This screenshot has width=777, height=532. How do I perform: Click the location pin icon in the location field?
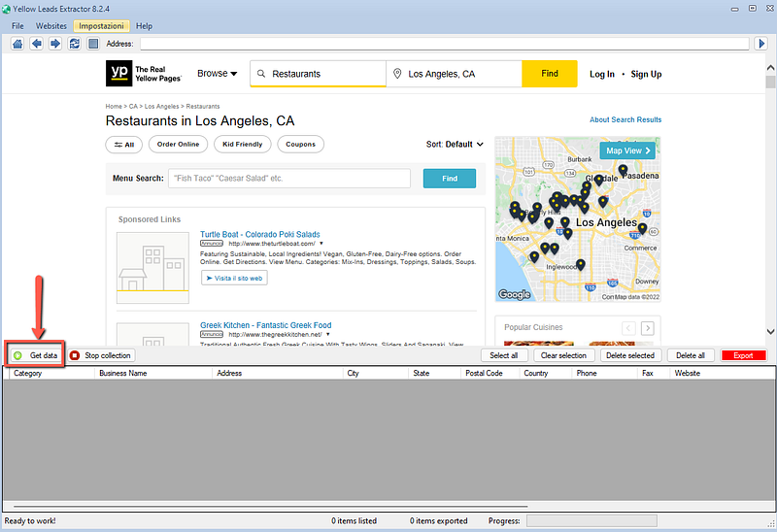point(397,74)
